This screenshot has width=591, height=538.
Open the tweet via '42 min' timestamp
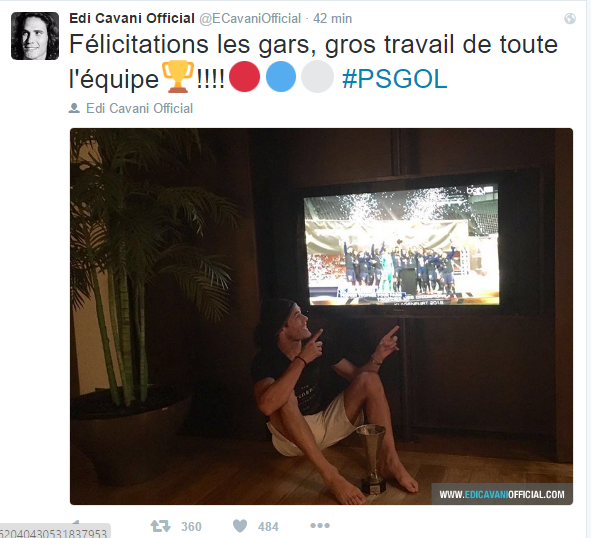click(332, 18)
